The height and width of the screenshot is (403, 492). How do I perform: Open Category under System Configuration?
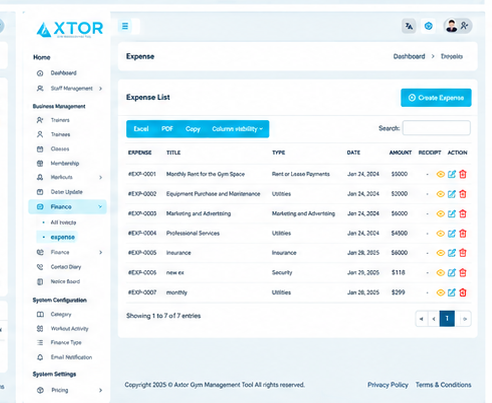tap(61, 314)
